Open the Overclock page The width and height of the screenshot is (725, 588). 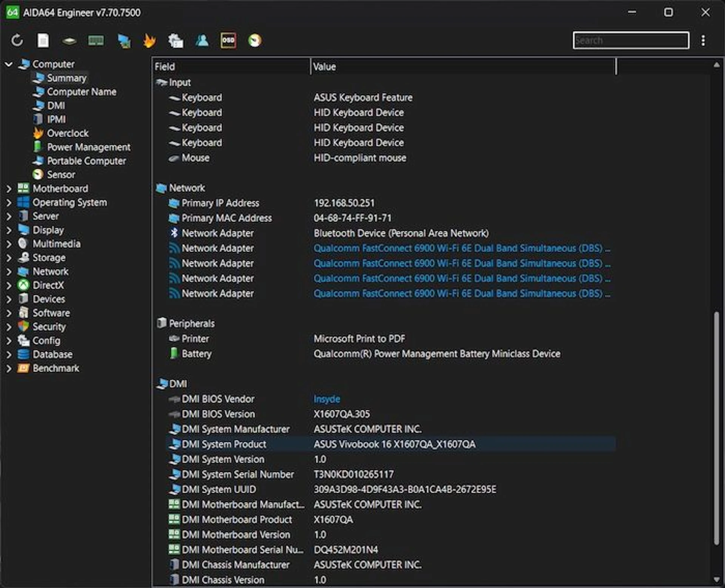68,133
